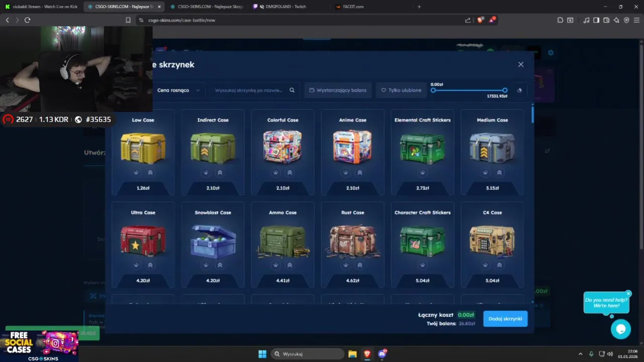
Task: Click the Windows Start button
Action: [x=262, y=354]
